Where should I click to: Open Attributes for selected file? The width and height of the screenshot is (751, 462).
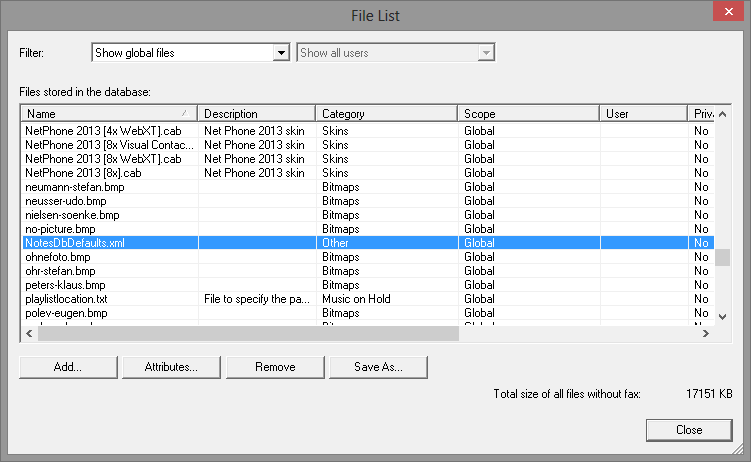click(x=172, y=367)
